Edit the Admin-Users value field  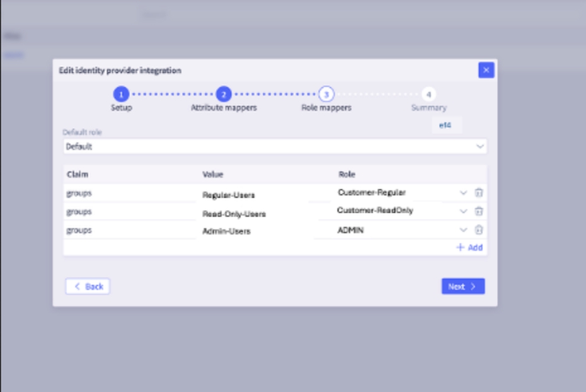pos(252,231)
